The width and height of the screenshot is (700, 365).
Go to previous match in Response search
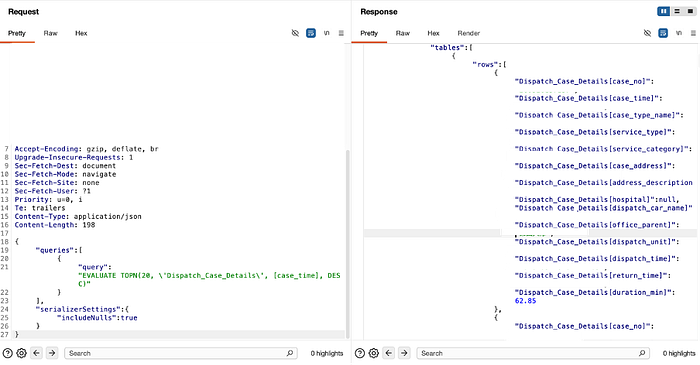tap(389, 353)
